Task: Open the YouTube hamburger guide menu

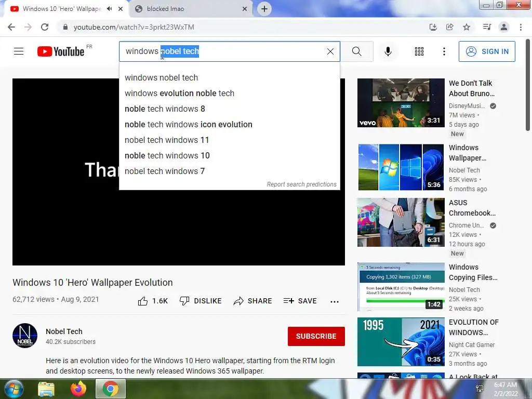Action: tap(19, 51)
